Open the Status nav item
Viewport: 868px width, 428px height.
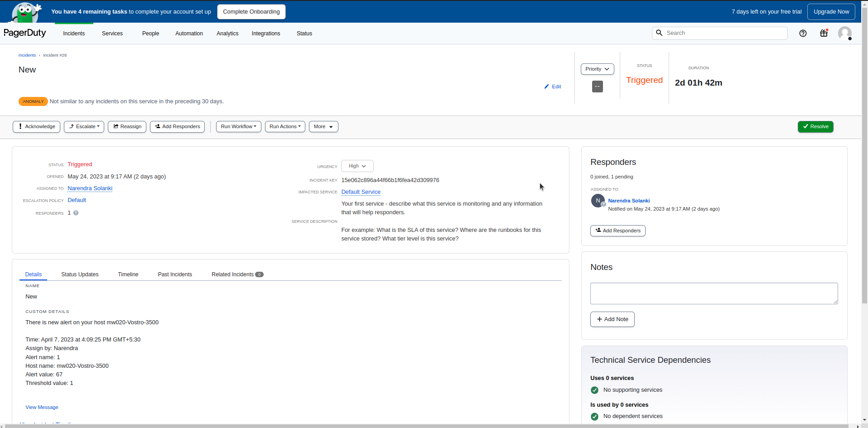tap(304, 34)
